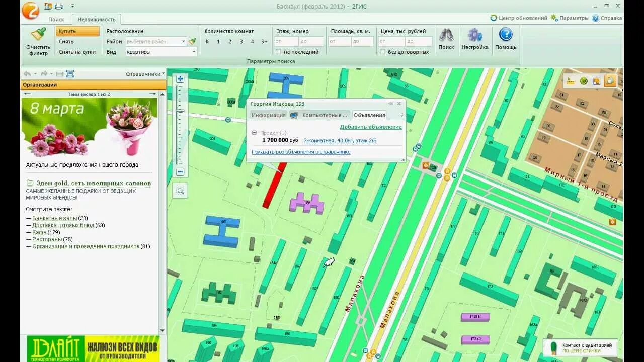
Task: Click the printer icon in quick access toolbar
Action: click(x=59, y=6)
